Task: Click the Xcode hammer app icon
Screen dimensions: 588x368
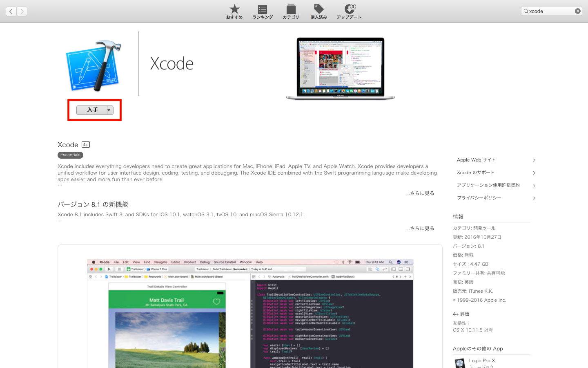Action: [x=94, y=65]
